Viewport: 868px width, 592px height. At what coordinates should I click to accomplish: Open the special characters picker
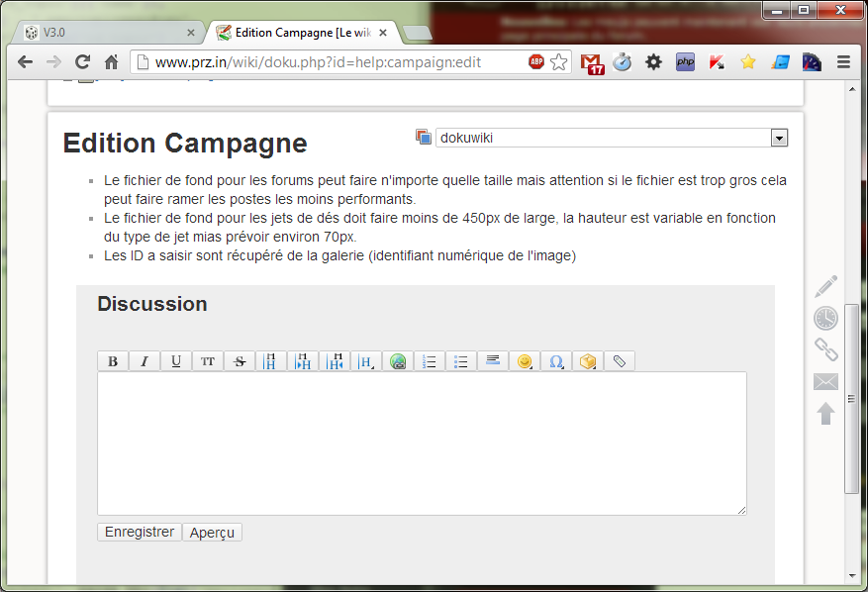pyautogui.click(x=556, y=361)
